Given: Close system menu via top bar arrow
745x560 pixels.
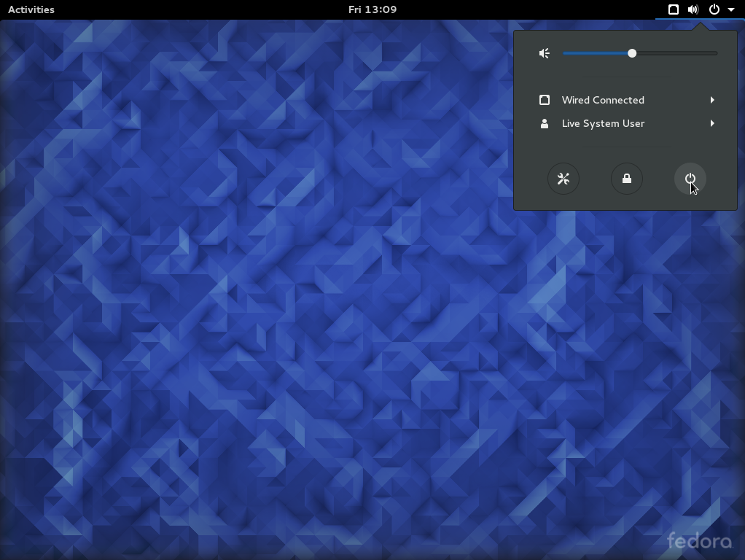Looking at the screenshot, I should pos(731,10).
